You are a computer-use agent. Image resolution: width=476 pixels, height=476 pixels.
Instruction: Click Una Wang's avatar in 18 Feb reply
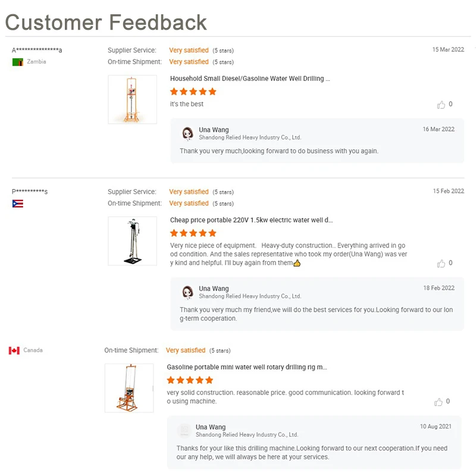(x=187, y=292)
